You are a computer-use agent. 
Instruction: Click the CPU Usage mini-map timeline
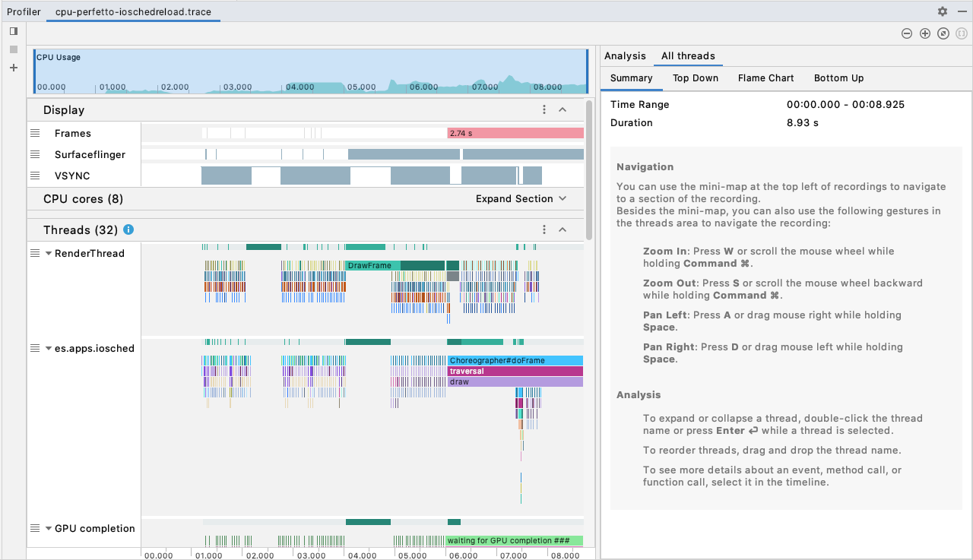[310, 72]
